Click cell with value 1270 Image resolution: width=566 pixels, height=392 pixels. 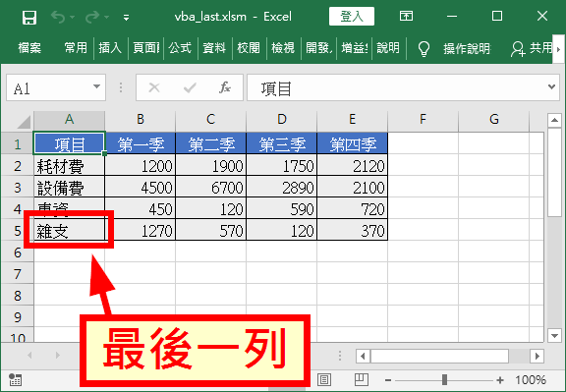141,231
